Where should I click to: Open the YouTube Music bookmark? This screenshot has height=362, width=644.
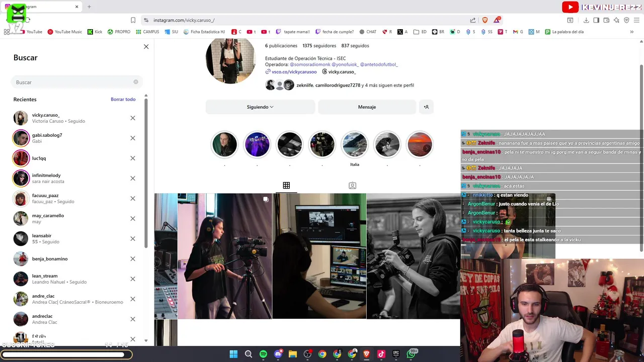pos(65,32)
